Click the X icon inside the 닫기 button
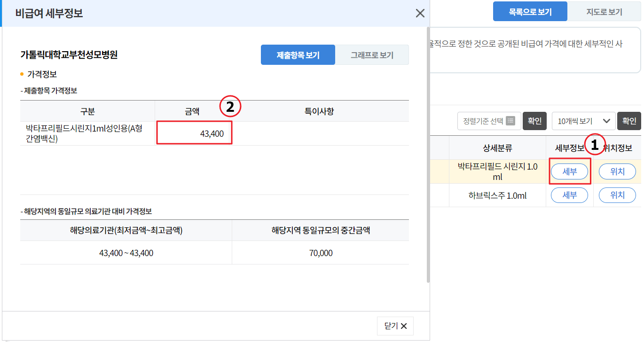 pyautogui.click(x=403, y=326)
